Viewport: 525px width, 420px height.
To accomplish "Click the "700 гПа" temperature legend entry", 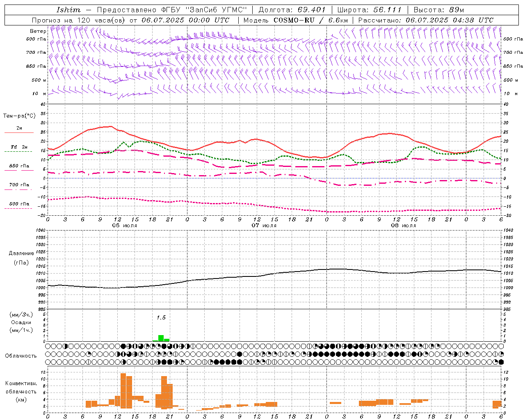I will click(19, 185).
